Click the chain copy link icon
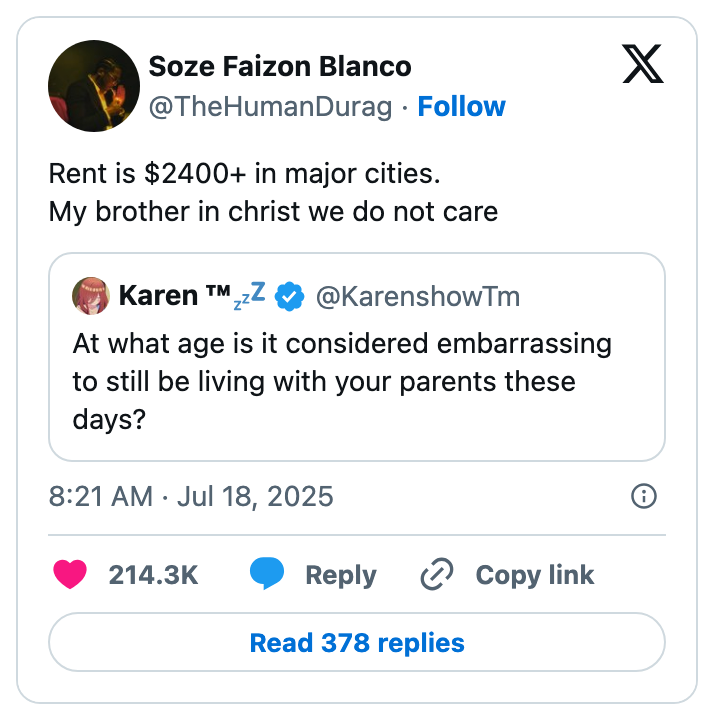 437,575
